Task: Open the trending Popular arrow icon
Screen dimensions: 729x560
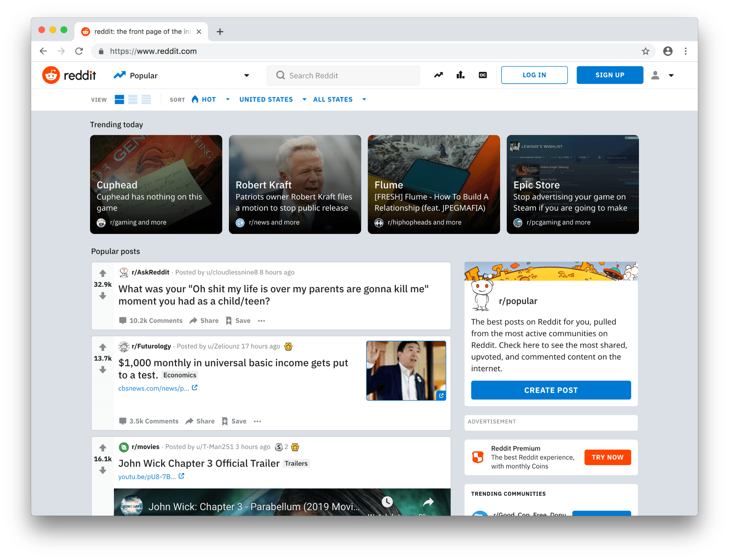Action: 438,75
